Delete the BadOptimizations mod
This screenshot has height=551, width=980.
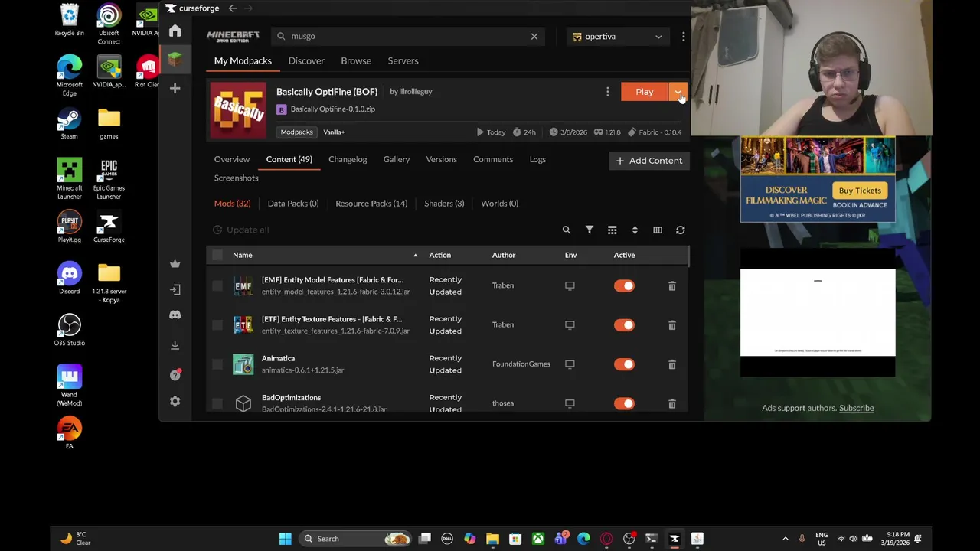click(672, 403)
